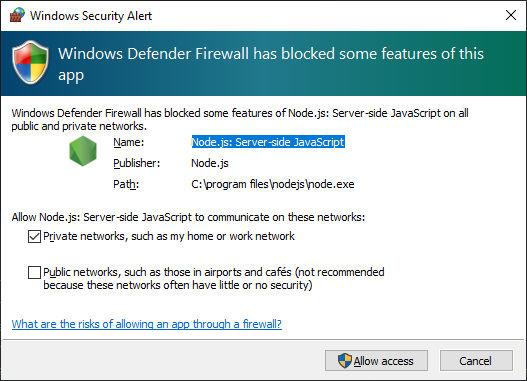Click the firewall icon in the title bar

[x=17, y=15]
